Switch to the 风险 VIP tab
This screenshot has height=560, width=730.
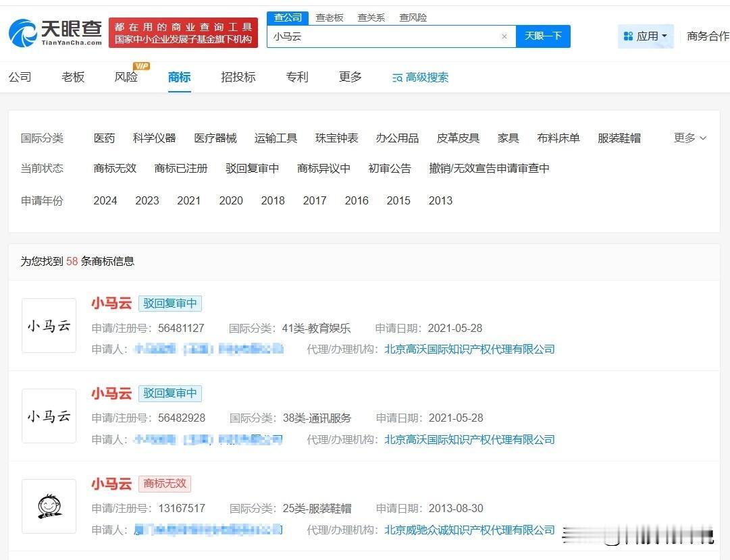click(x=126, y=77)
